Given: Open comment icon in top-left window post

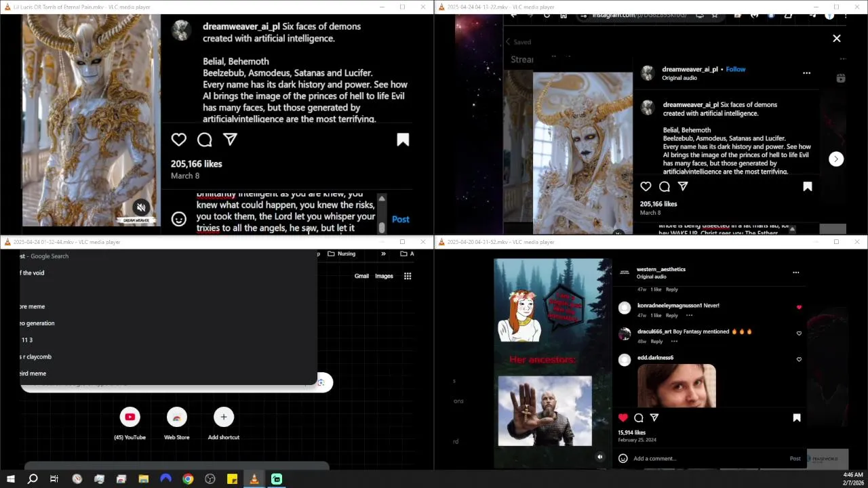Looking at the screenshot, I should pyautogui.click(x=204, y=140).
